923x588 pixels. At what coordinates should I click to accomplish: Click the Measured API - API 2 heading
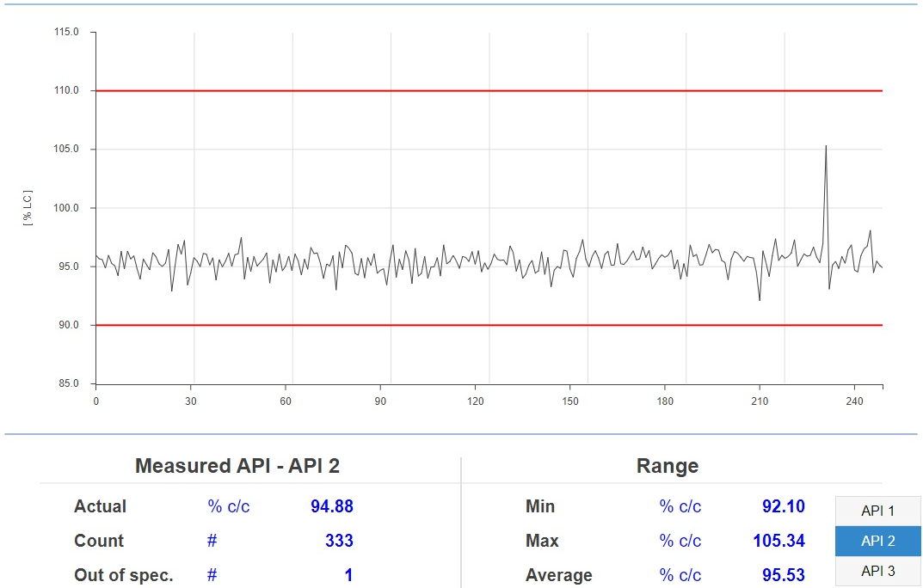237,466
